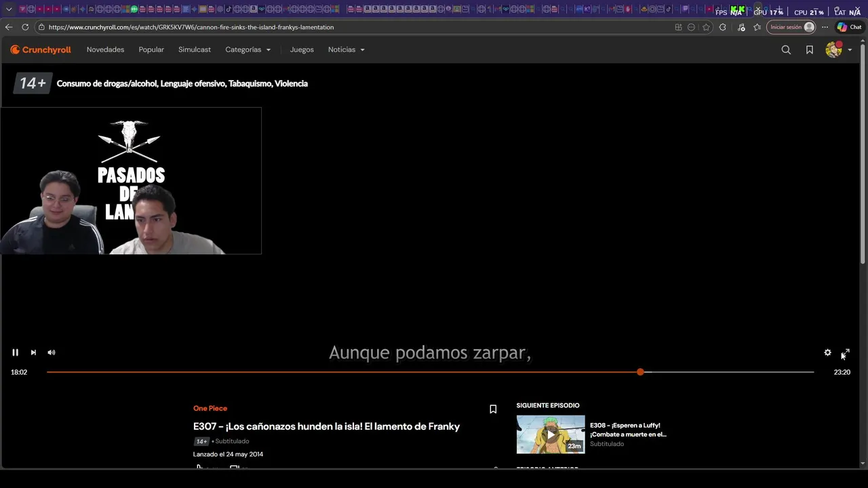Add this page to favorites star
The height and width of the screenshot is (488, 868).
pos(706,27)
